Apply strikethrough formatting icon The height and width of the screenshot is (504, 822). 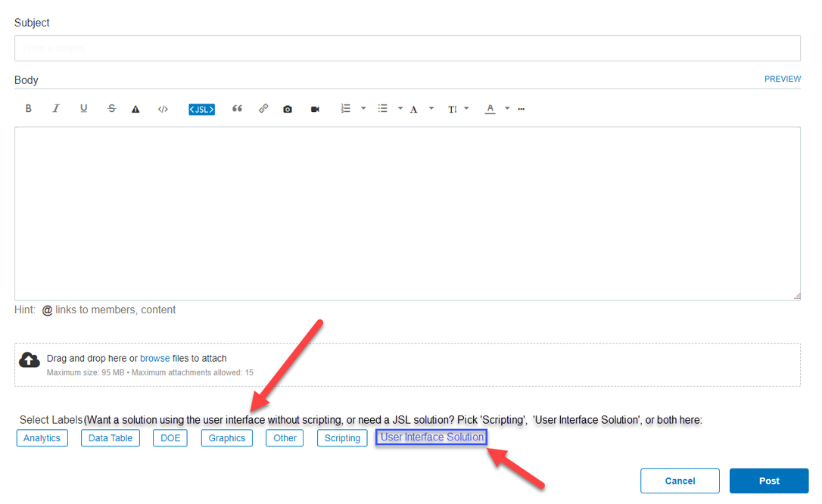point(111,108)
